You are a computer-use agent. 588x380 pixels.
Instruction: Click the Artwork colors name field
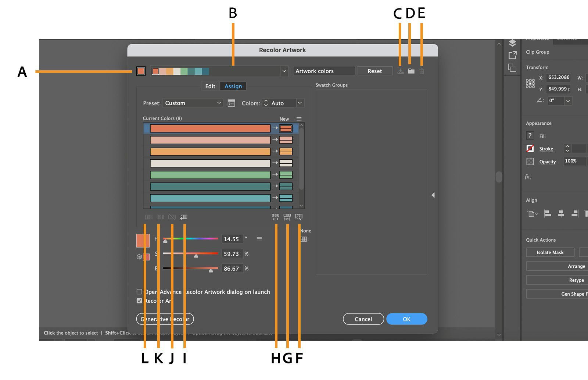click(323, 71)
